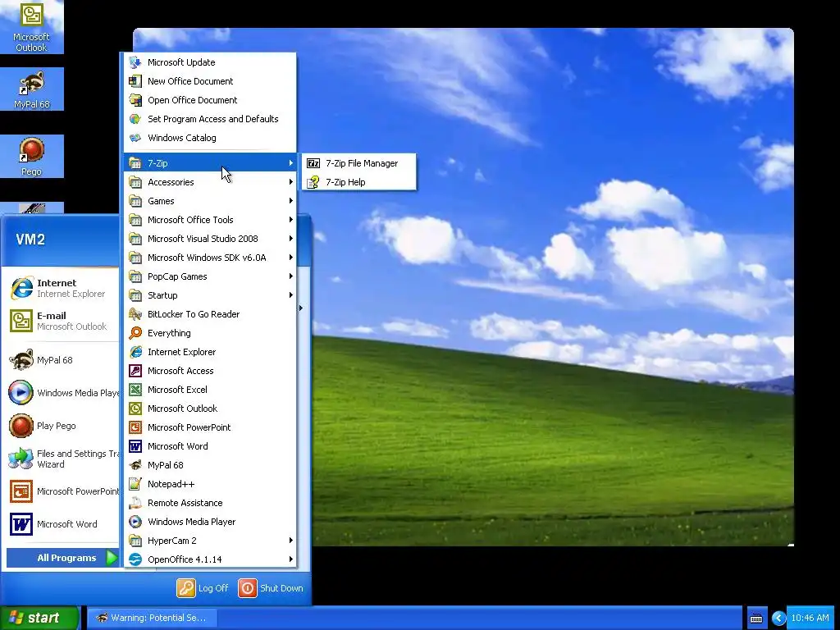Image resolution: width=840 pixels, height=630 pixels.
Task: Expand the OpenOffice 4.1.14 submenu arrow
Action: click(291, 559)
